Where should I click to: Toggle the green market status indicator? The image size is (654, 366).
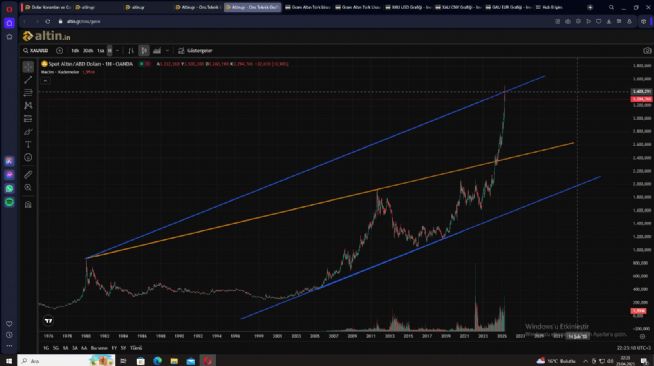click(141, 64)
